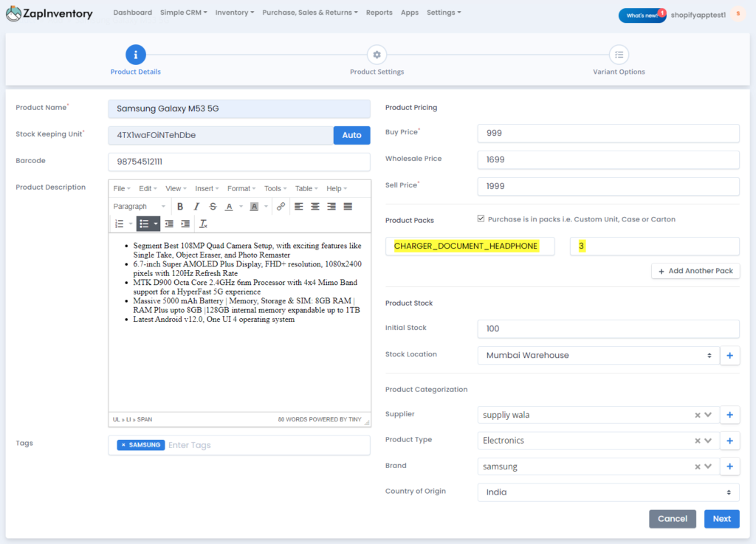The image size is (756, 544).
Task: Apply the current background highlight color
Action: [254, 206]
